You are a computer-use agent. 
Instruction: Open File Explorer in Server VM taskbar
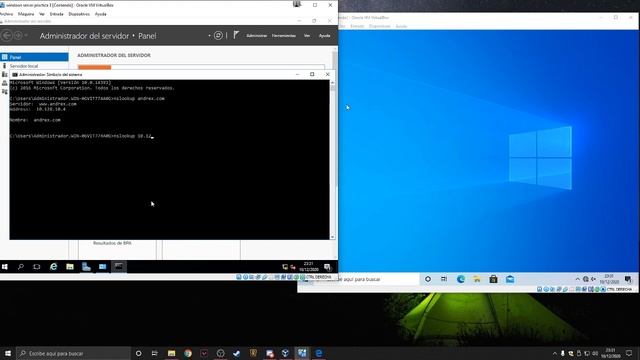pyautogui.click(x=70, y=267)
